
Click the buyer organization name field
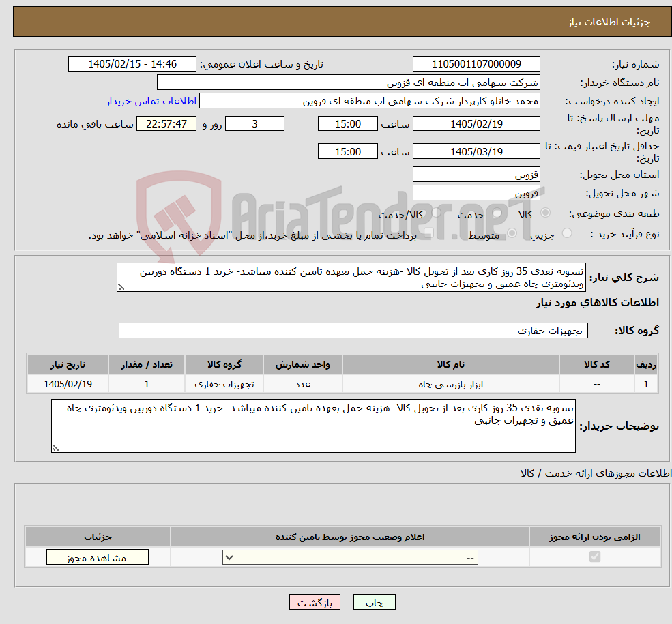pyautogui.click(x=349, y=83)
